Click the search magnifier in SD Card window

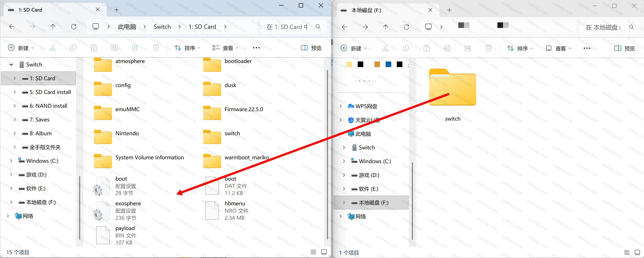click(318, 27)
